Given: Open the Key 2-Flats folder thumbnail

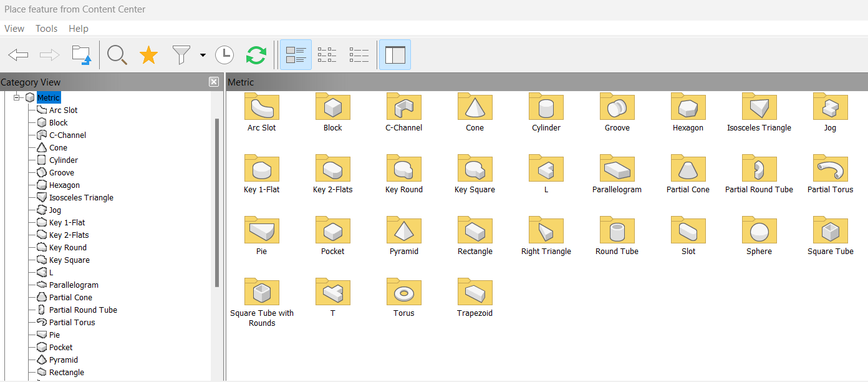Looking at the screenshot, I should [x=332, y=169].
